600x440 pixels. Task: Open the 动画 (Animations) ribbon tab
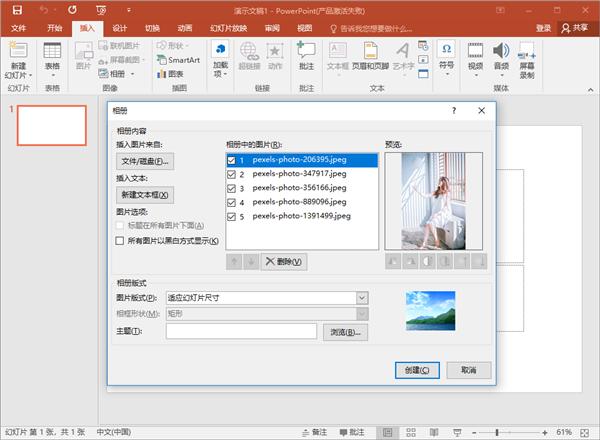coord(184,29)
